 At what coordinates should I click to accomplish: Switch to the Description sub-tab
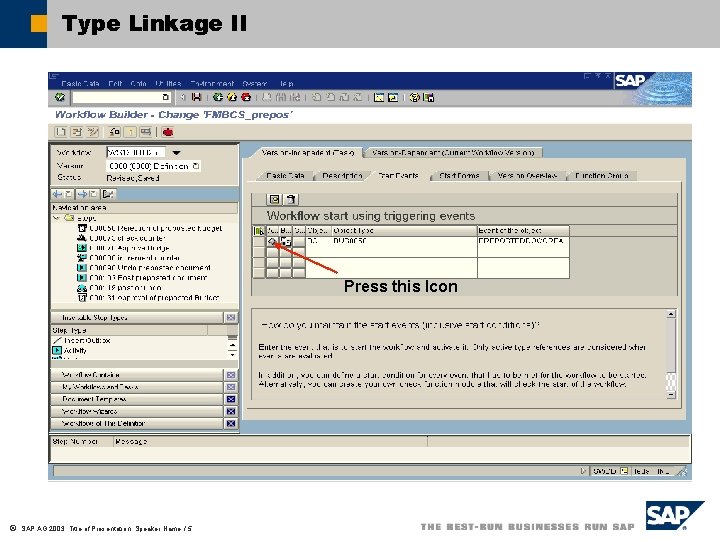pyautogui.click(x=342, y=175)
